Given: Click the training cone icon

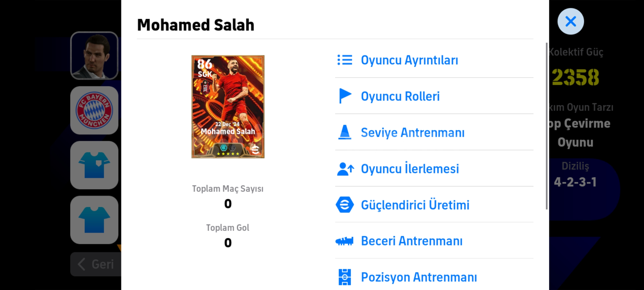Looking at the screenshot, I should pos(345,132).
